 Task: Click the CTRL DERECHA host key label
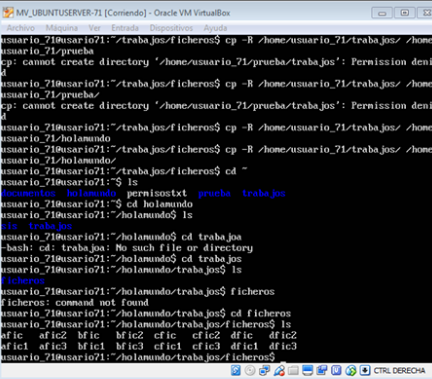(x=399, y=371)
